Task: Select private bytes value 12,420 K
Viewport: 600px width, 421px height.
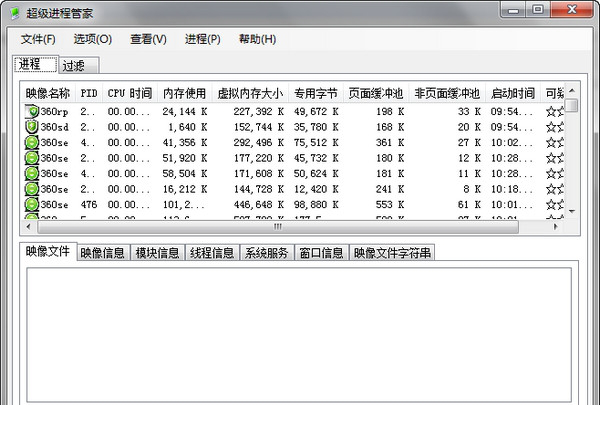Action: click(316, 189)
